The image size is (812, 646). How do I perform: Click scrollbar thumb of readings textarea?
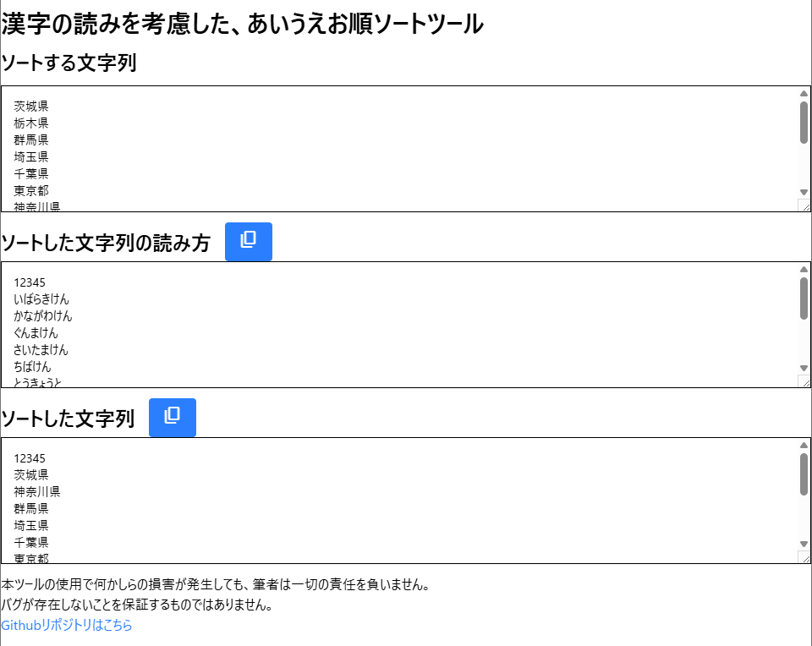pyautogui.click(x=804, y=298)
